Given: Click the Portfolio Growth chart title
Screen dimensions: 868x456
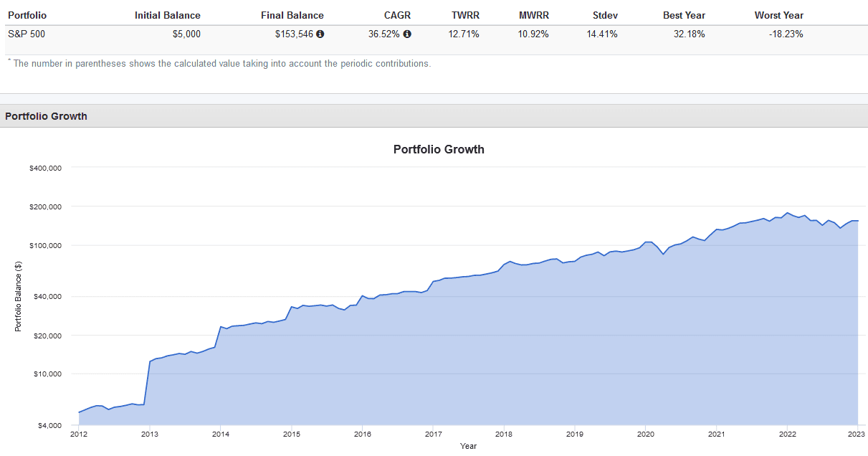Looking at the screenshot, I should point(439,150).
